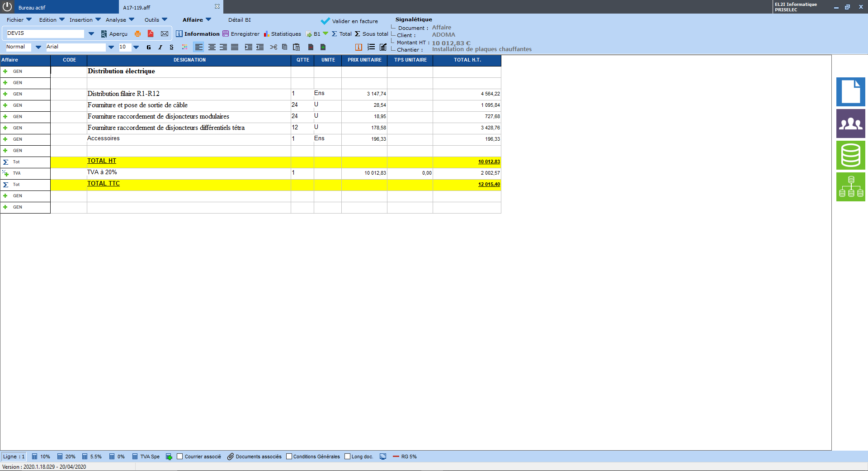Click the Aperçu preview icon
868x471 pixels.
[104, 34]
